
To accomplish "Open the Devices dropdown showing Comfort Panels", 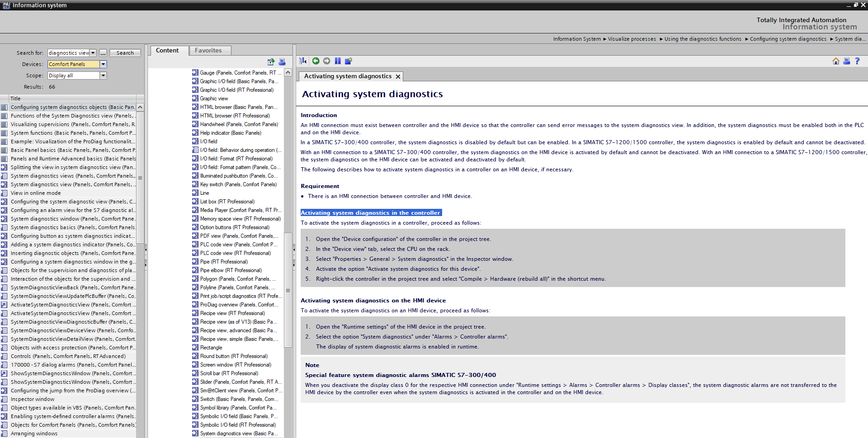I will coord(103,64).
